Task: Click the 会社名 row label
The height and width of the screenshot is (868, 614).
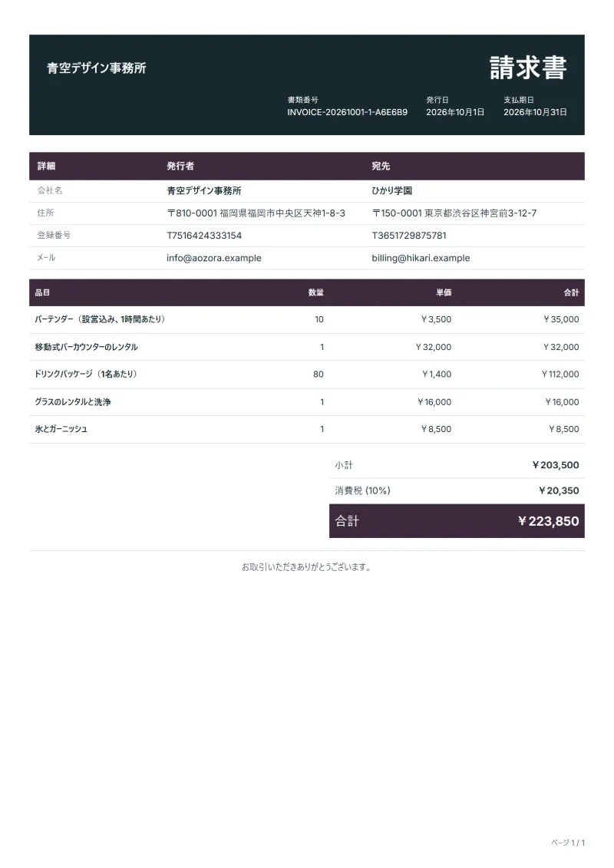Action: point(50,190)
